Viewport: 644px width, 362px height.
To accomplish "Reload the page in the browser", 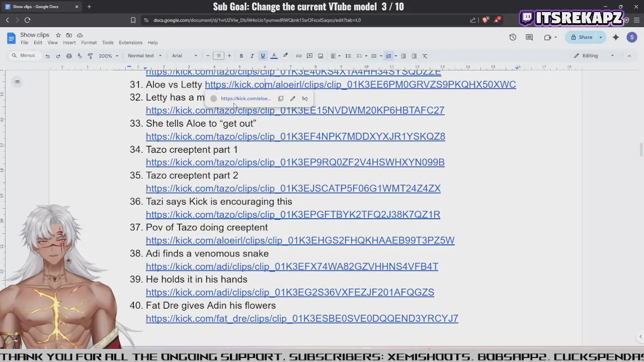I will pos(27,20).
